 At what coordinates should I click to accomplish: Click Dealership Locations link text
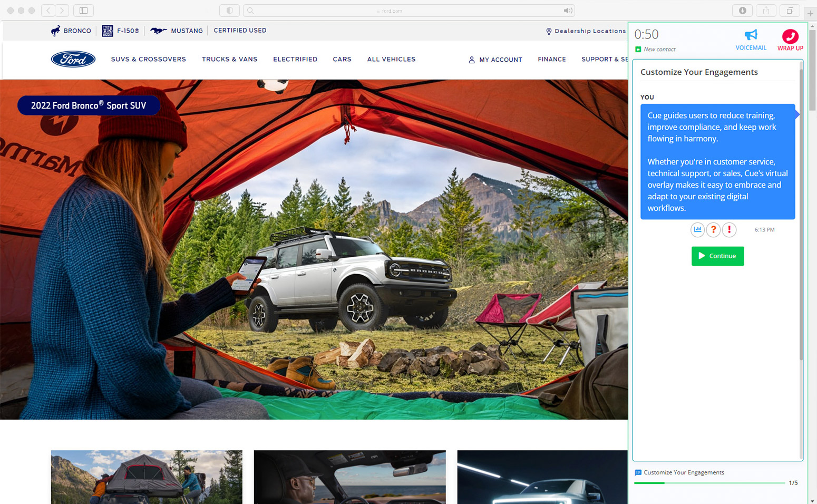pos(590,31)
